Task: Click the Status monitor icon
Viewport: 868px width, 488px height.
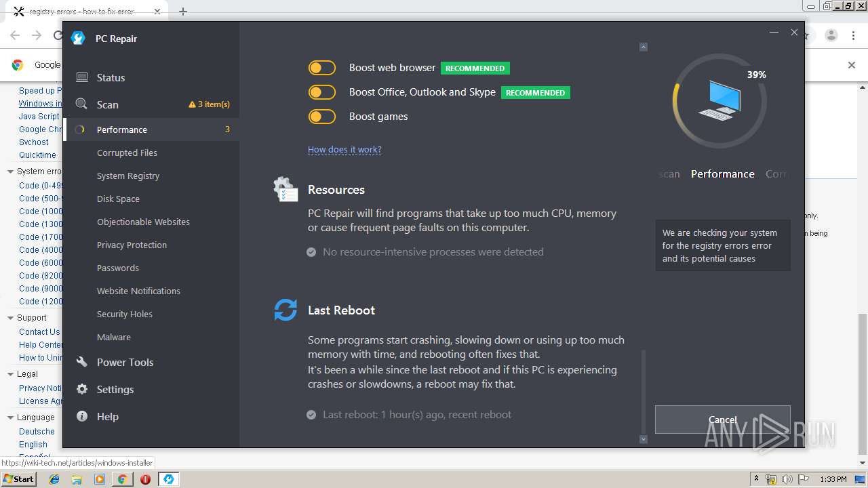Action: point(82,77)
